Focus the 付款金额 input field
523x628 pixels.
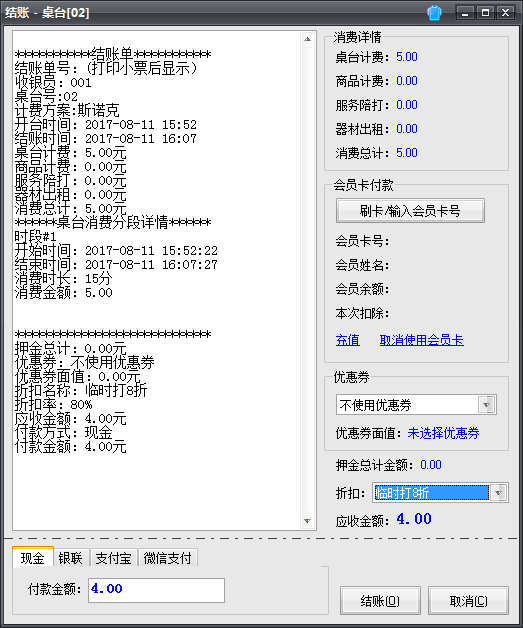click(156, 590)
